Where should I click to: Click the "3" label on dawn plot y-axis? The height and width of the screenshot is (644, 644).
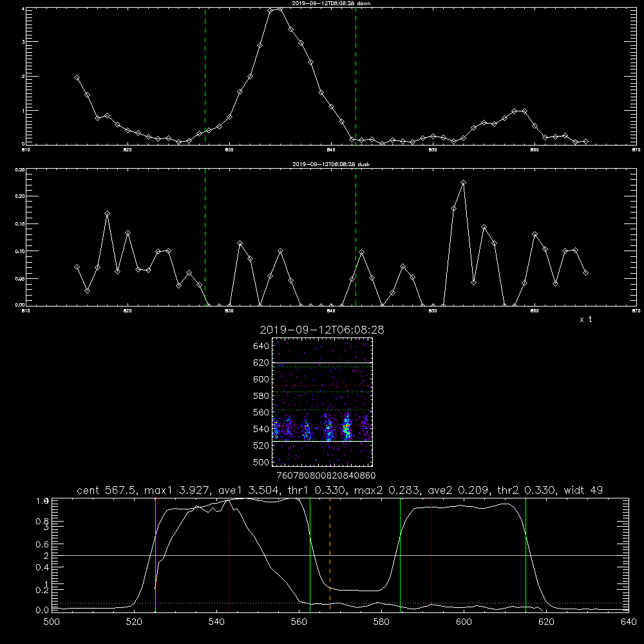[23, 43]
